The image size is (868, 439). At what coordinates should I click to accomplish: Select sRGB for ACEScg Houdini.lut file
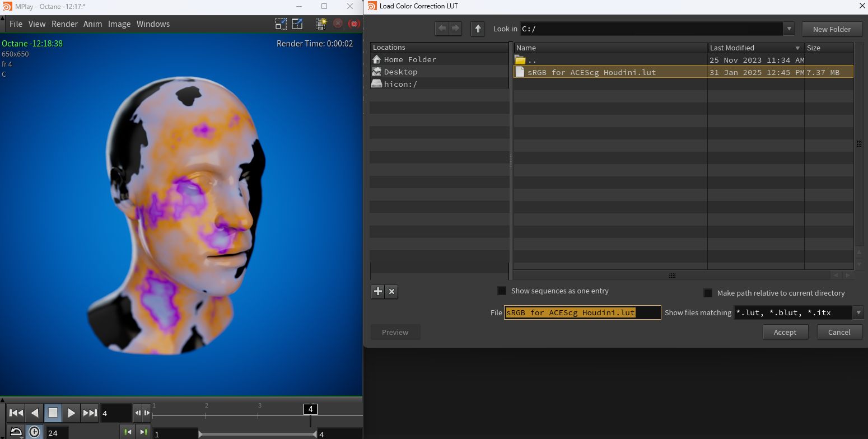pos(683,72)
